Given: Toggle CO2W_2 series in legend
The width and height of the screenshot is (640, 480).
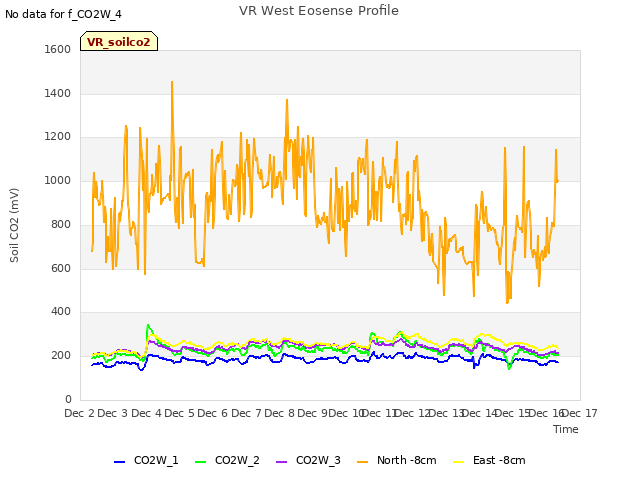Looking at the screenshot, I should tap(227, 460).
